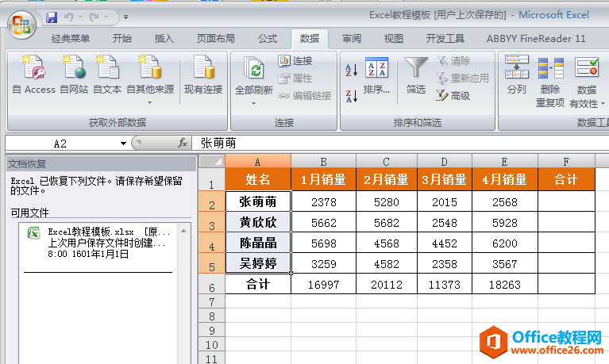
Task: Open the 全部刷新 dropdown arrow
Action: point(254,103)
